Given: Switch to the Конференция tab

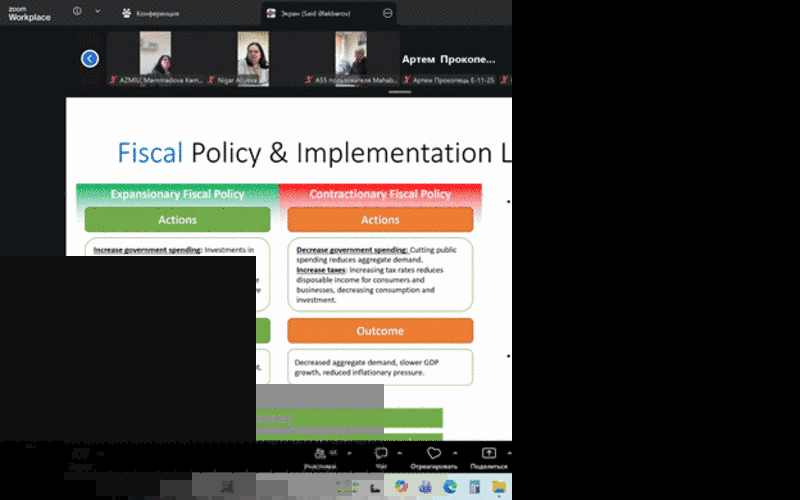Looking at the screenshot, I should [150, 13].
